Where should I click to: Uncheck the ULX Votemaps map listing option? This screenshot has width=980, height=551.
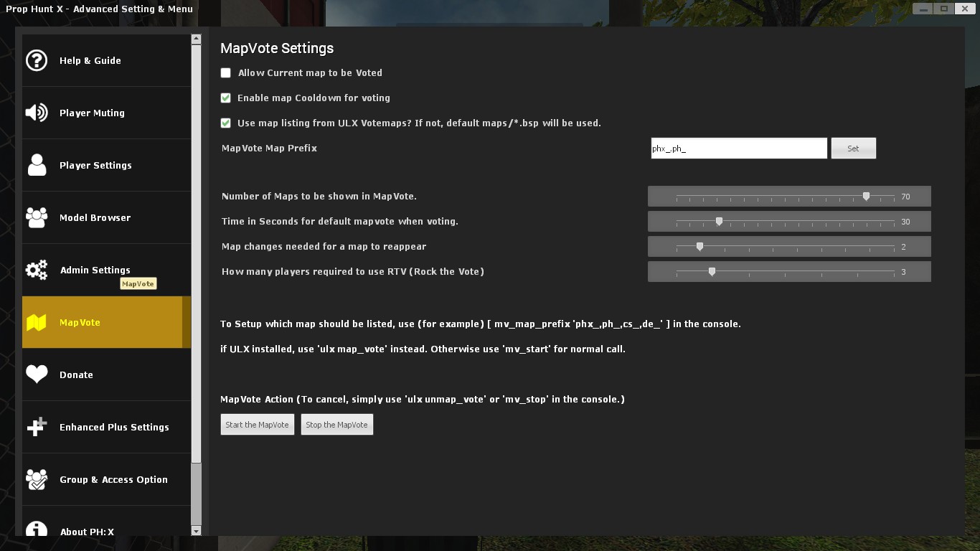coord(225,123)
